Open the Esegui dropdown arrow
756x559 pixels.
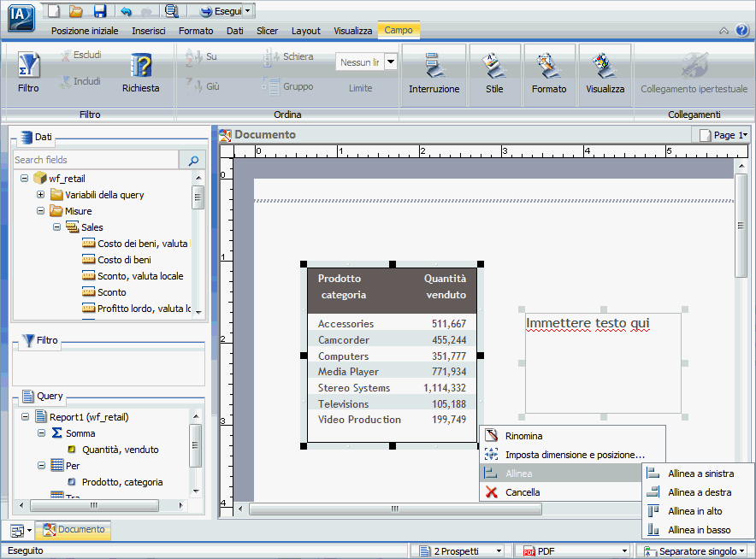tap(248, 10)
